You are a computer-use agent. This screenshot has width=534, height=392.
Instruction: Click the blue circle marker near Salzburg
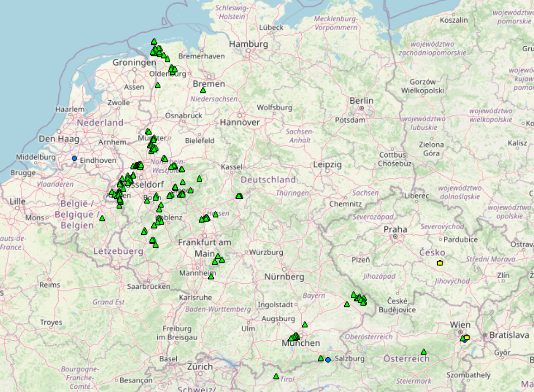(328, 360)
